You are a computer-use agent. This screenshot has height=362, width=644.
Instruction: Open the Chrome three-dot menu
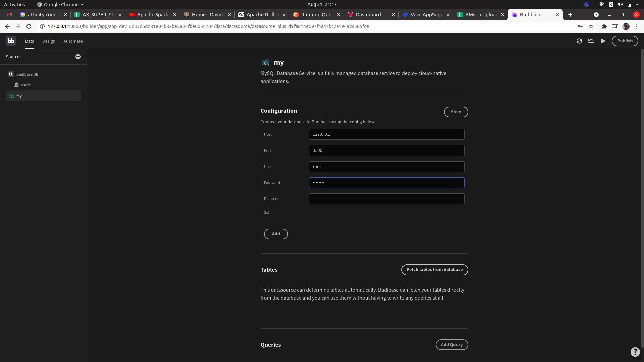point(636,26)
